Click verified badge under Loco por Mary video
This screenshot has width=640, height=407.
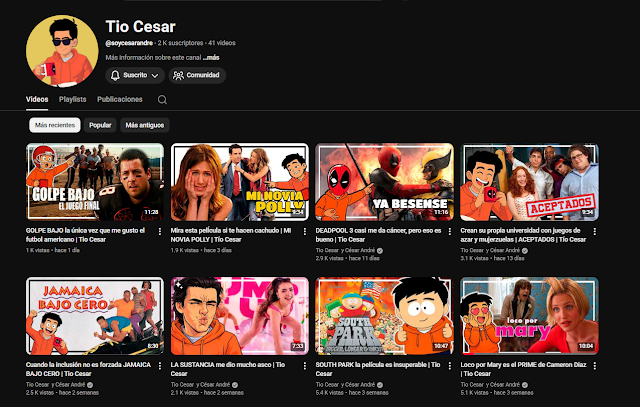click(x=525, y=385)
